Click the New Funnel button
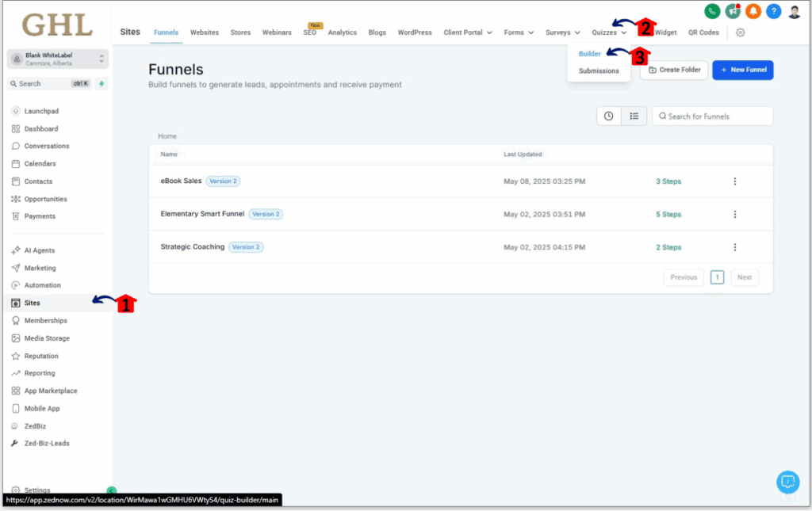The image size is (812, 511). [x=742, y=70]
